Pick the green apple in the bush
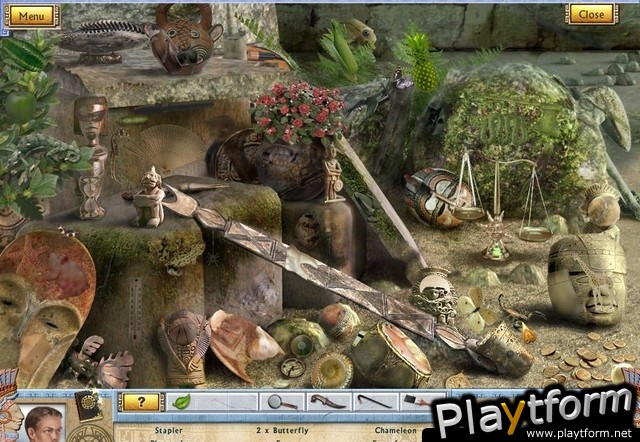Screen dimensions: 640x442 pyautogui.click(x=20, y=107)
